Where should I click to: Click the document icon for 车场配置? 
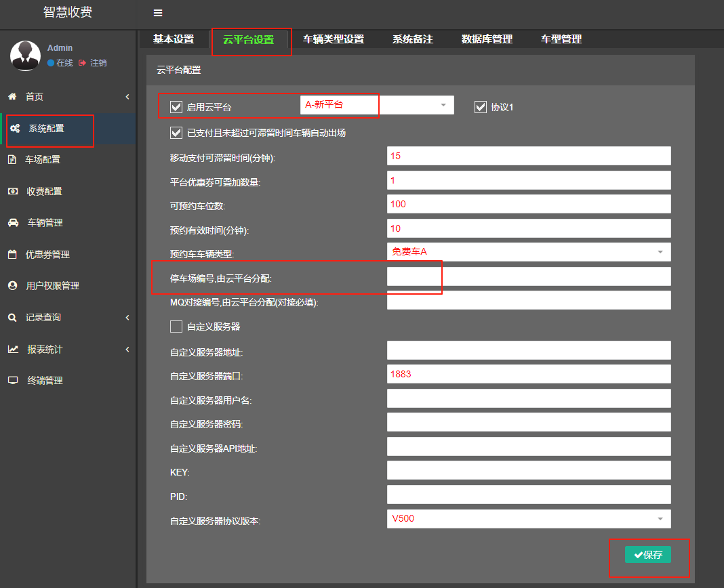pos(12,160)
